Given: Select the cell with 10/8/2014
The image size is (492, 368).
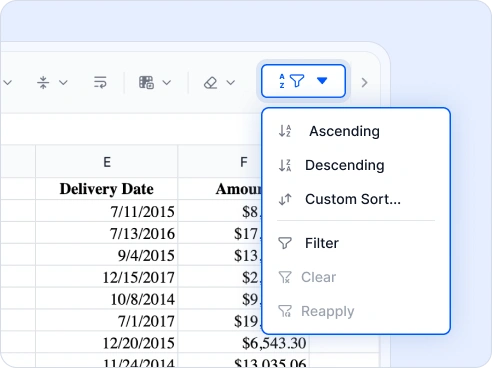Looking at the screenshot, I should (107, 299).
